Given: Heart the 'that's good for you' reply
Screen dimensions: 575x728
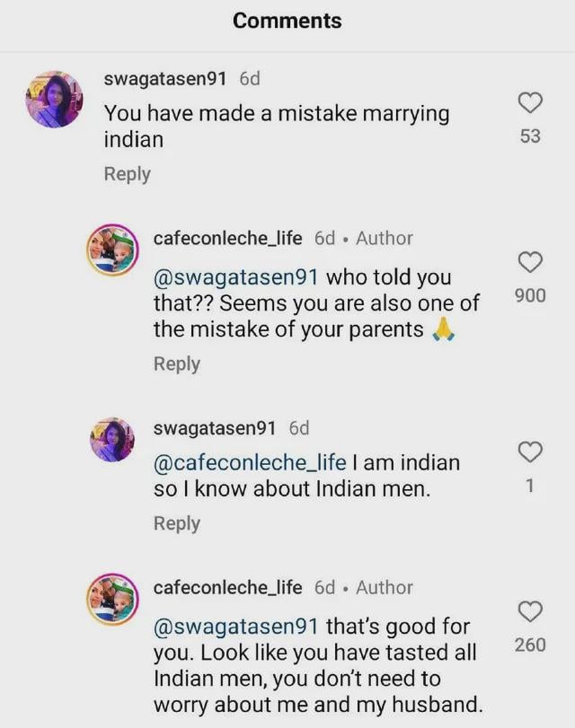Looking at the screenshot, I should (530, 611).
